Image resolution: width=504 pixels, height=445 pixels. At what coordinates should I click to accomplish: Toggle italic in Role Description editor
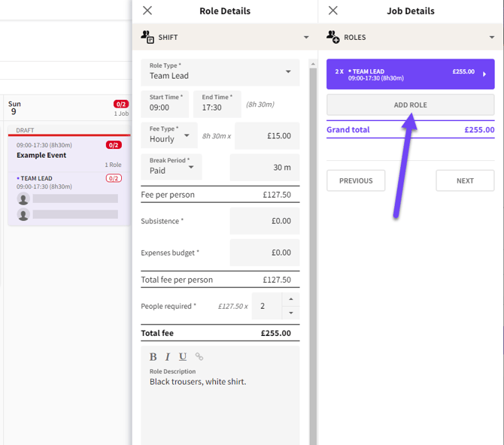[x=168, y=356]
